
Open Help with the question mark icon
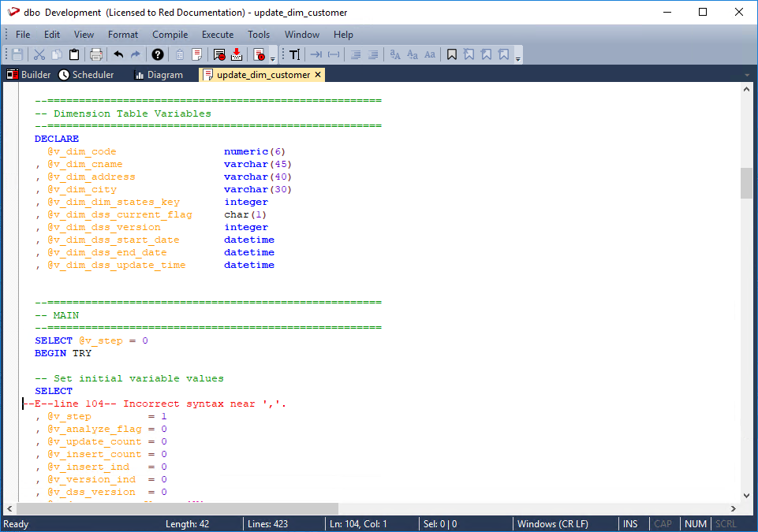158,54
